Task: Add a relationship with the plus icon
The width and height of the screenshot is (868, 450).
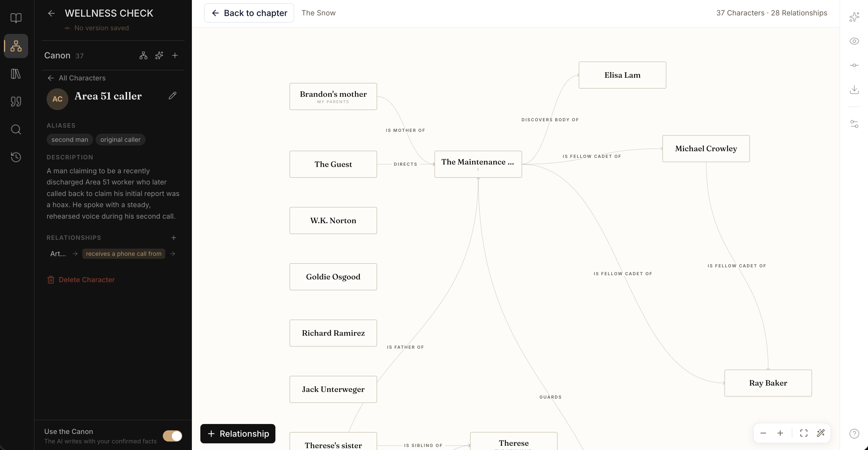Action: pyautogui.click(x=173, y=238)
